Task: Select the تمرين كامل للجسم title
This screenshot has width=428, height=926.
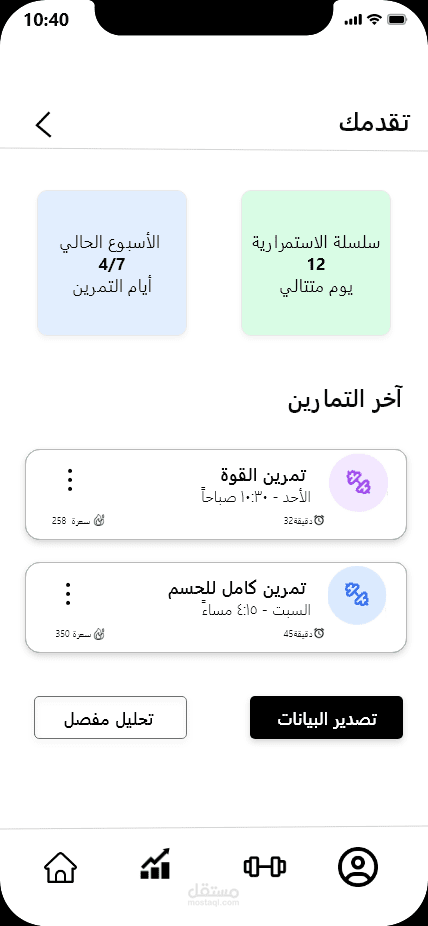Action: tap(237, 589)
